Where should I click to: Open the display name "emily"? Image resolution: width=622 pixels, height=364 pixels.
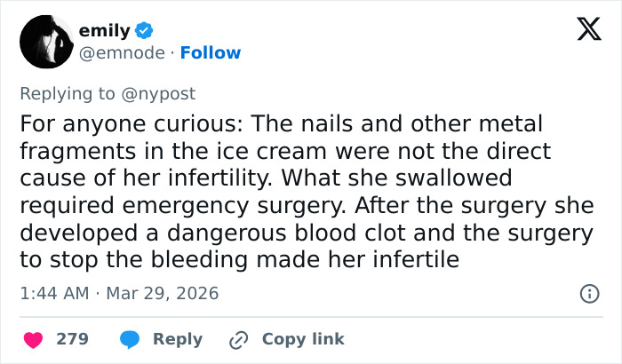click(x=110, y=31)
